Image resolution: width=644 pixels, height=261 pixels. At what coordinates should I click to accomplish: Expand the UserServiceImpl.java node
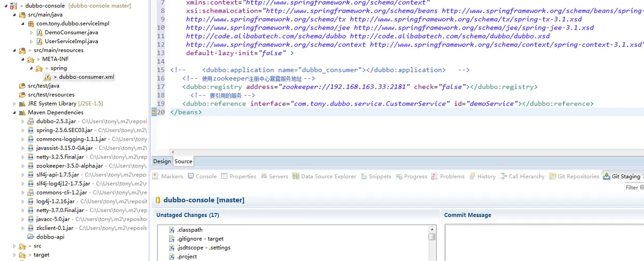click(32, 41)
